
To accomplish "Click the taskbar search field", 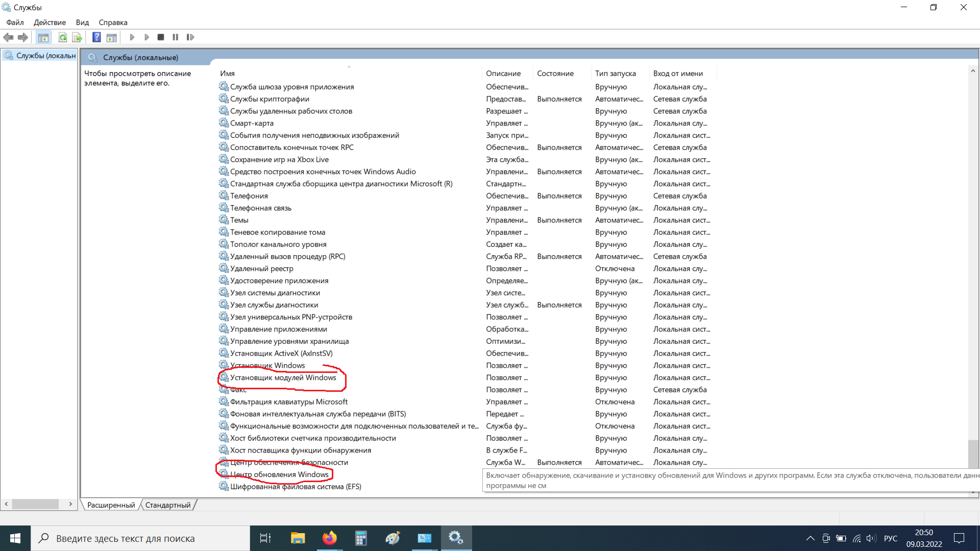I will 140,538.
